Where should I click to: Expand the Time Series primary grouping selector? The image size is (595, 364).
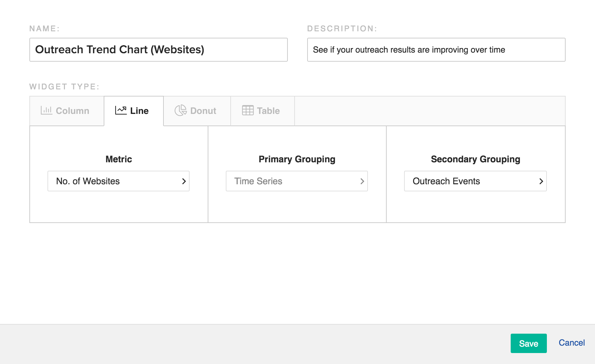click(297, 181)
